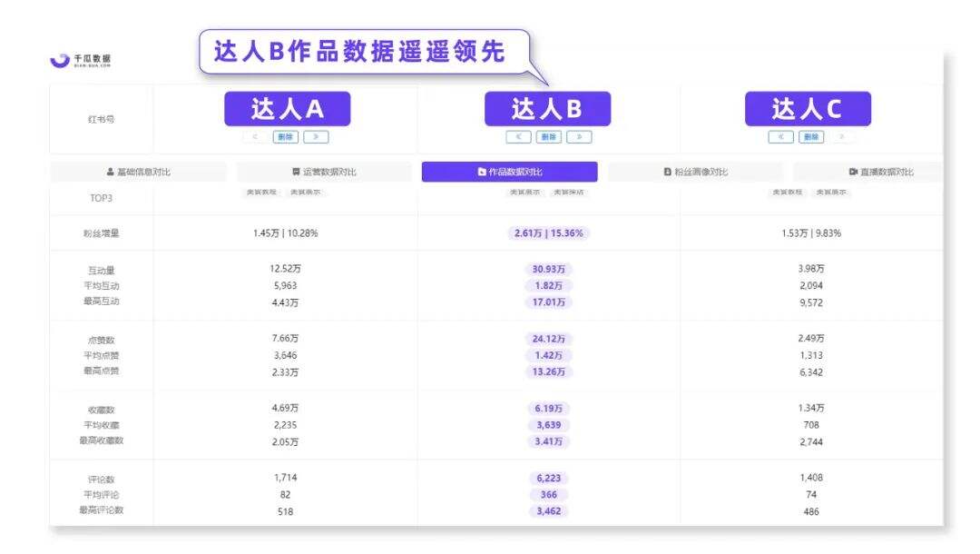The height and width of the screenshot is (554, 980).
Task: Click the highlighted 6,223 comments value
Action: [549, 479]
